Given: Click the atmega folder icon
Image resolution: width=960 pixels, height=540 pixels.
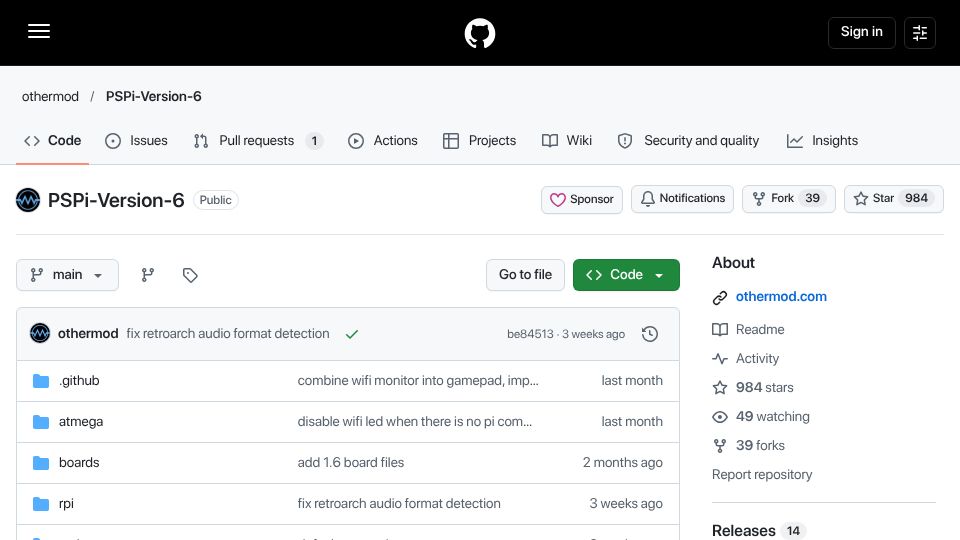Looking at the screenshot, I should [x=41, y=422].
